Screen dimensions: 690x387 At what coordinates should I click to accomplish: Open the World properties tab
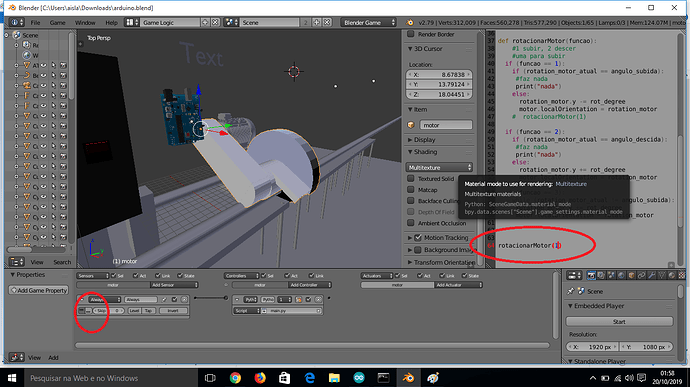(x=621, y=275)
